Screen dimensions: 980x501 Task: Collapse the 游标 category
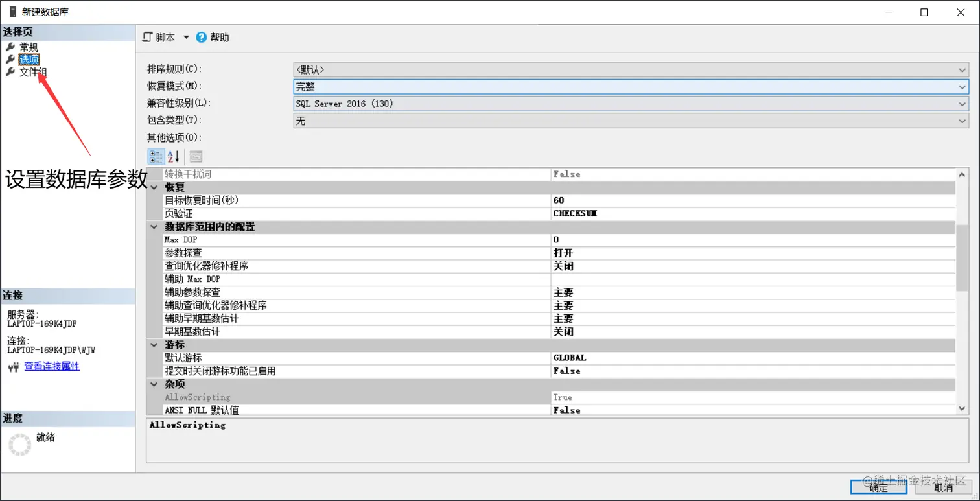154,345
